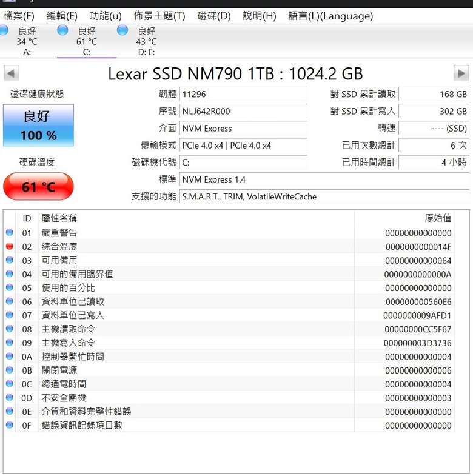Click power on count value 6 次
Screen dimensions: 473x476
[434, 146]
